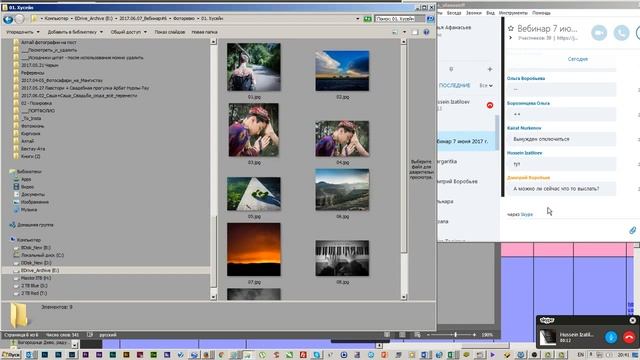Open the Инструменты menu in Skype
The height and width of the screenshot is (360, 640).
tap(513, 13)
